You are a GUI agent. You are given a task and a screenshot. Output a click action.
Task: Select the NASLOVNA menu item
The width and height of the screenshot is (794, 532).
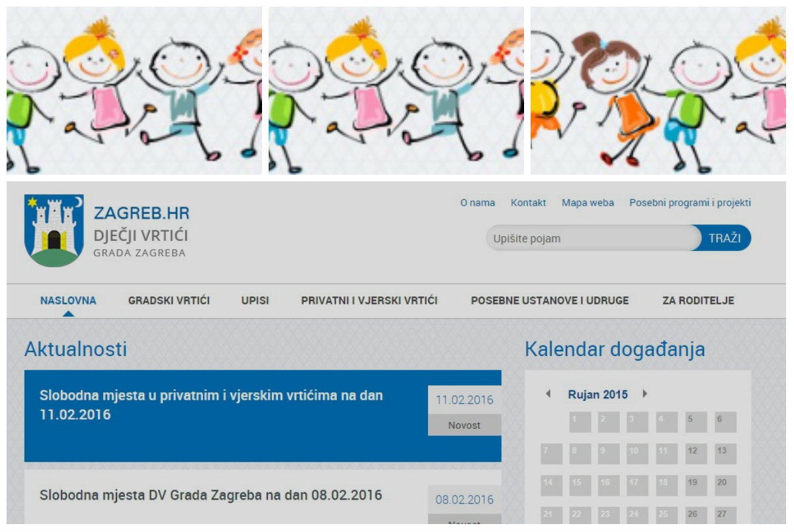pos(68,300)
